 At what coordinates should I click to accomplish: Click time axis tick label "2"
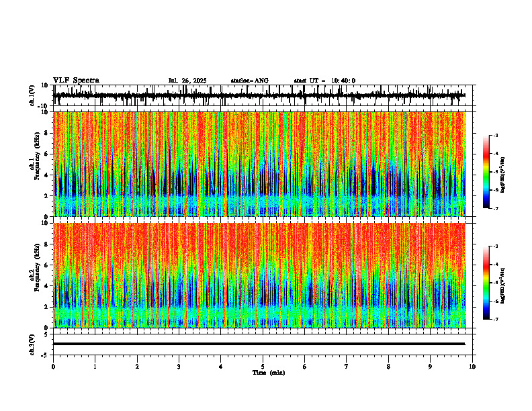tap(137, 367)
